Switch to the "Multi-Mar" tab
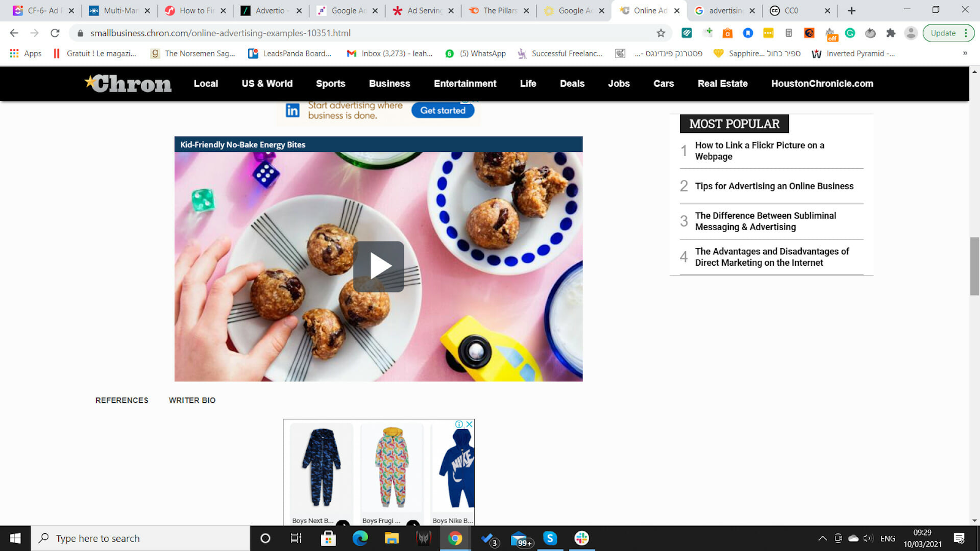The width and height of the screenshot is (980, 551). tap(120, 10)
